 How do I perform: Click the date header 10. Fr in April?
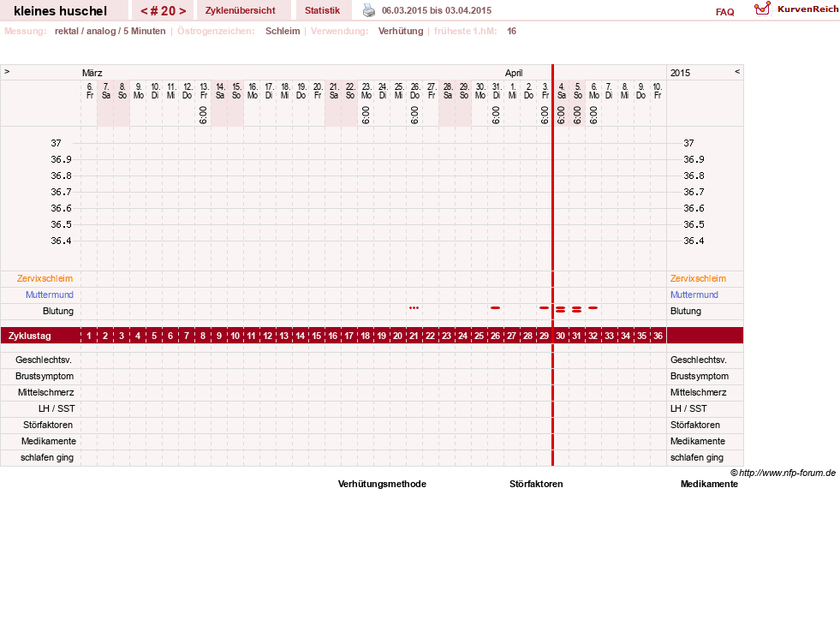(658, 91)
